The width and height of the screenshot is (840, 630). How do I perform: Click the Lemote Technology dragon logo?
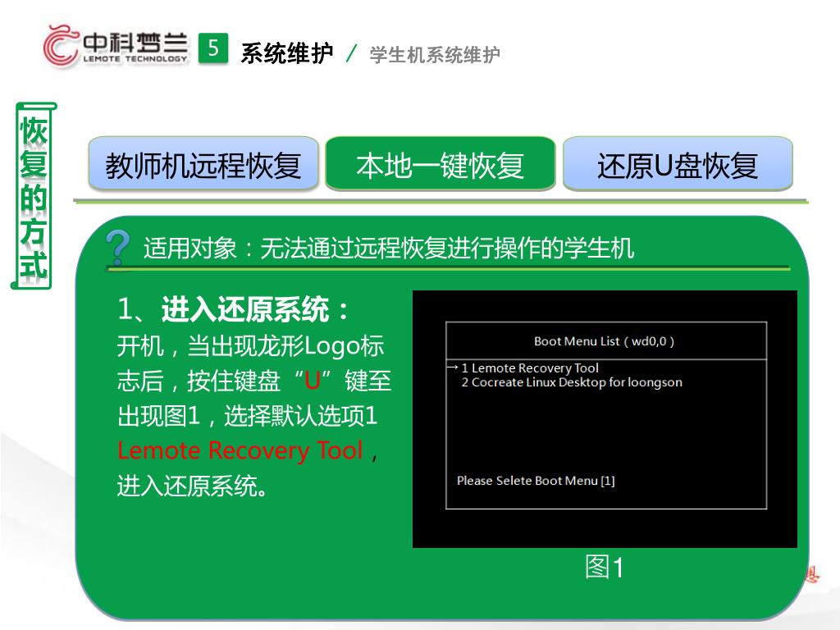click(116, 47)
